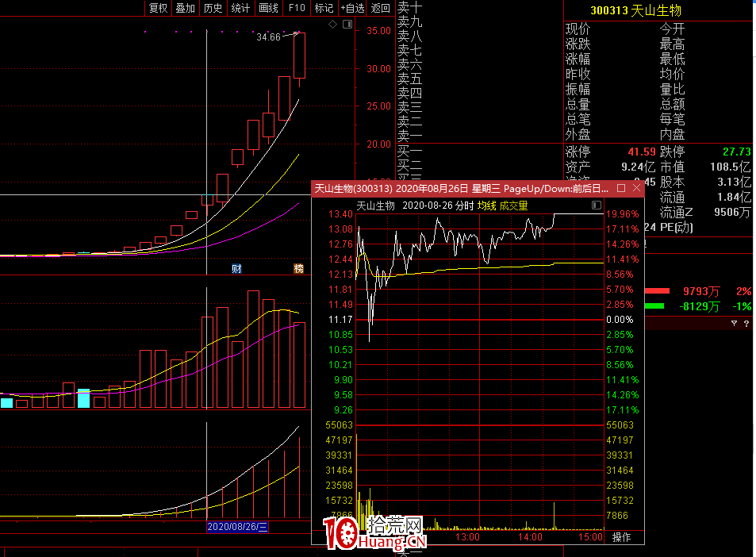
Task: Click the 20.00 price axis label on K-line chart
Action: pos(378,144)
